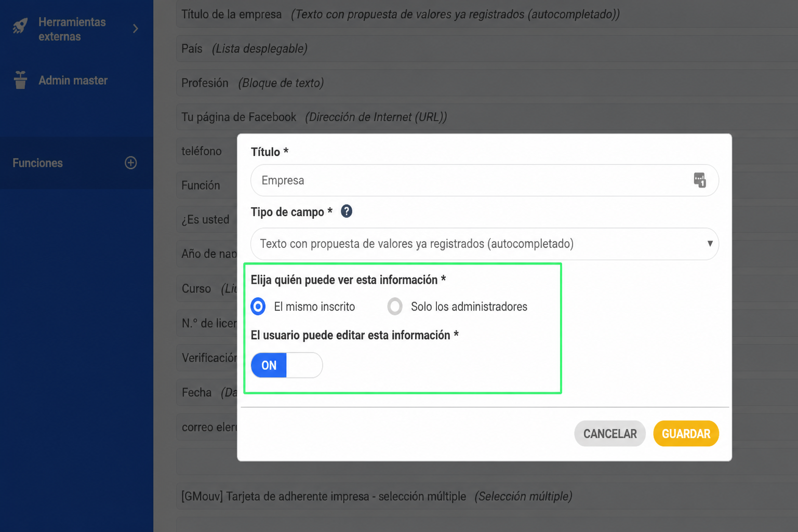
Task: Click into the Título input with Empresa
Action: tap(484, 180)
